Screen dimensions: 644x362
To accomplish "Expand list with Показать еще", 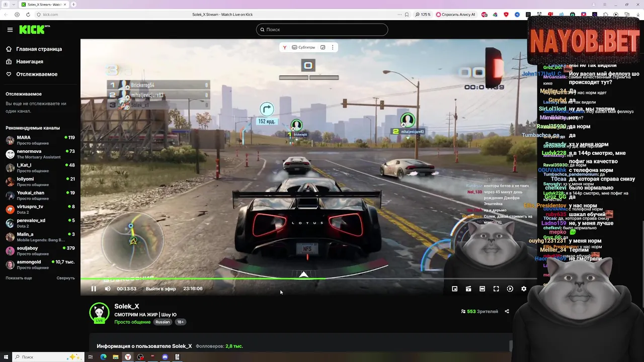I will tap(19, 278).
